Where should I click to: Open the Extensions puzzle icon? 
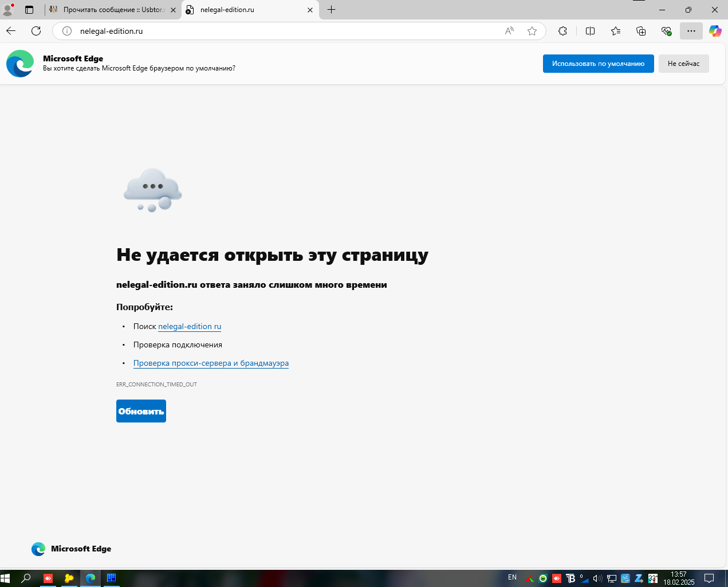pos(562,31)
